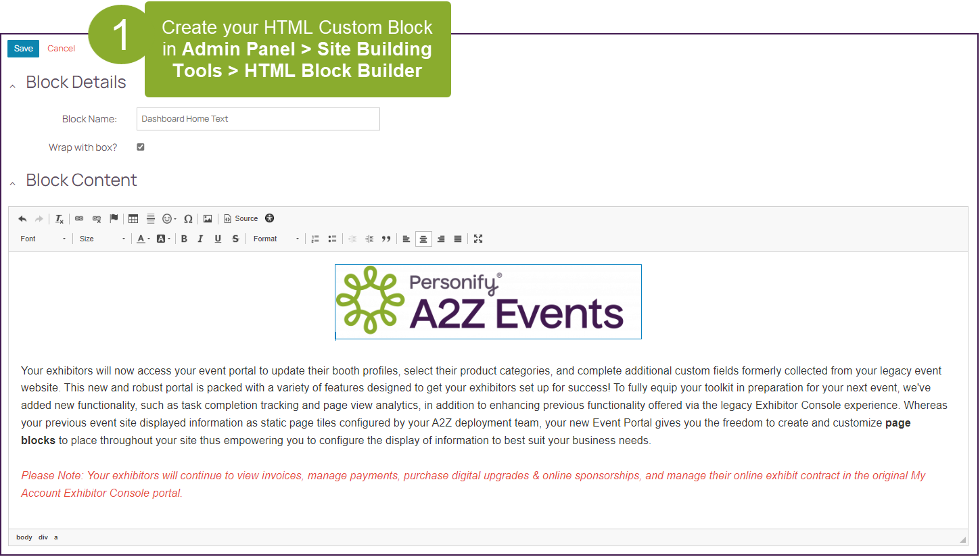The image size is (980, 557).
Task: Switch to Source code view
Action: 241,219
